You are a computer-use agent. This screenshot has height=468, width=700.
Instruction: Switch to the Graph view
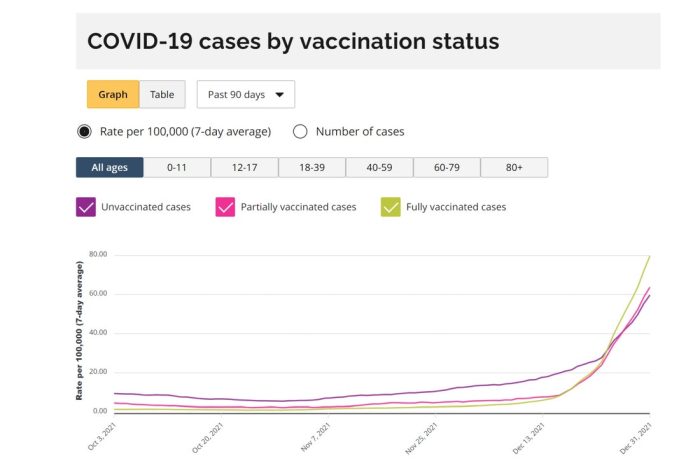113,95
